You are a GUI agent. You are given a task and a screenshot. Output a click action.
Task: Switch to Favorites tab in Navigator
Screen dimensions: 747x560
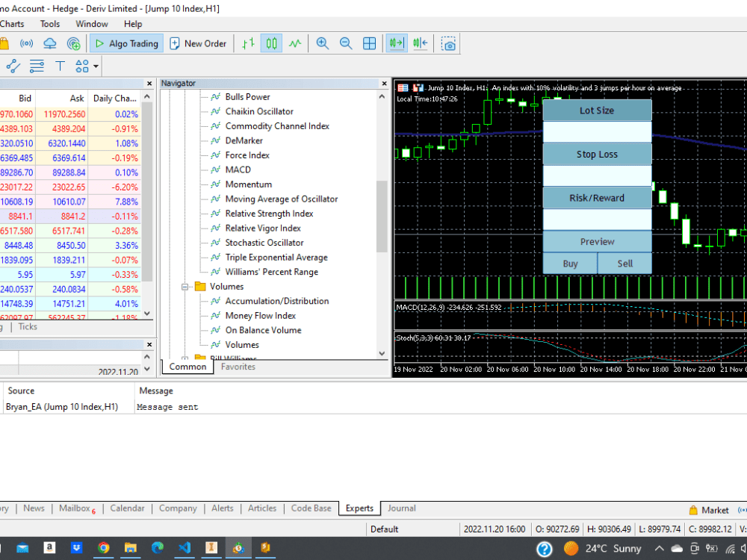coord(238,367)
